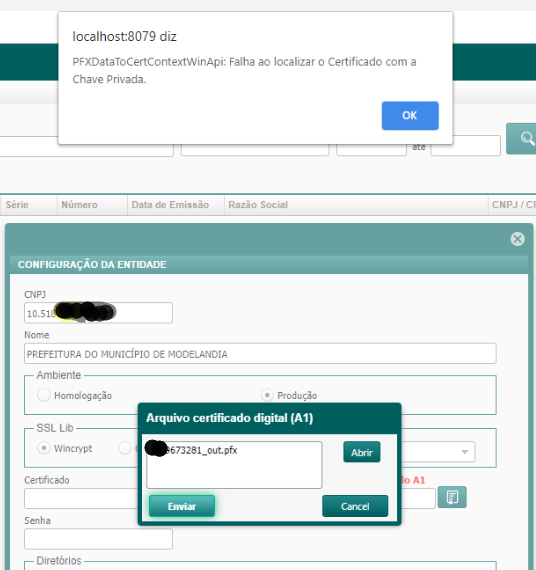
Task: Click the magnifier search icon button
Action: click(x=522, y=139)
